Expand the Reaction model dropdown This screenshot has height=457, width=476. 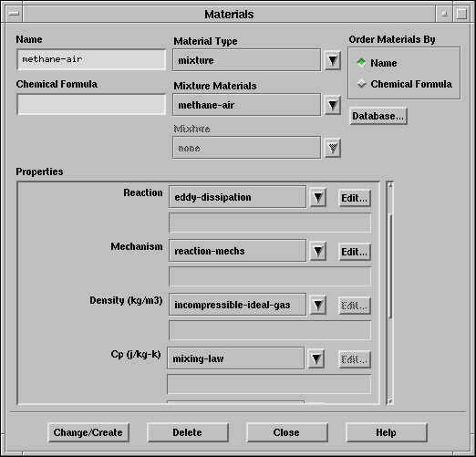318,197
